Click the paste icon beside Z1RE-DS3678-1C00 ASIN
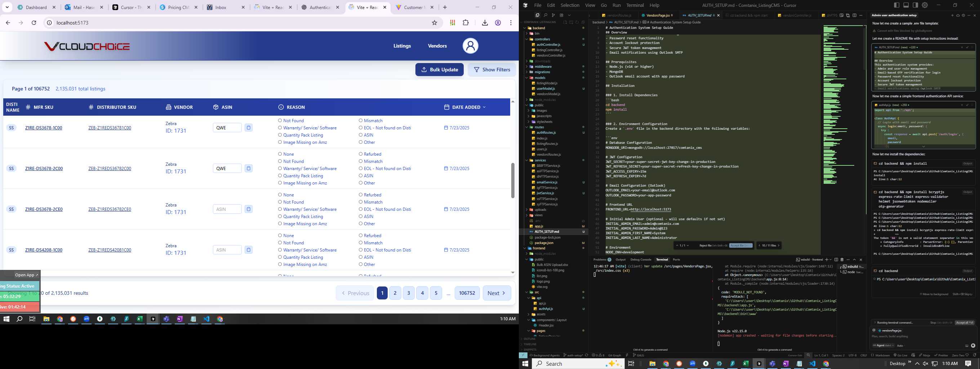 (249, 128)
